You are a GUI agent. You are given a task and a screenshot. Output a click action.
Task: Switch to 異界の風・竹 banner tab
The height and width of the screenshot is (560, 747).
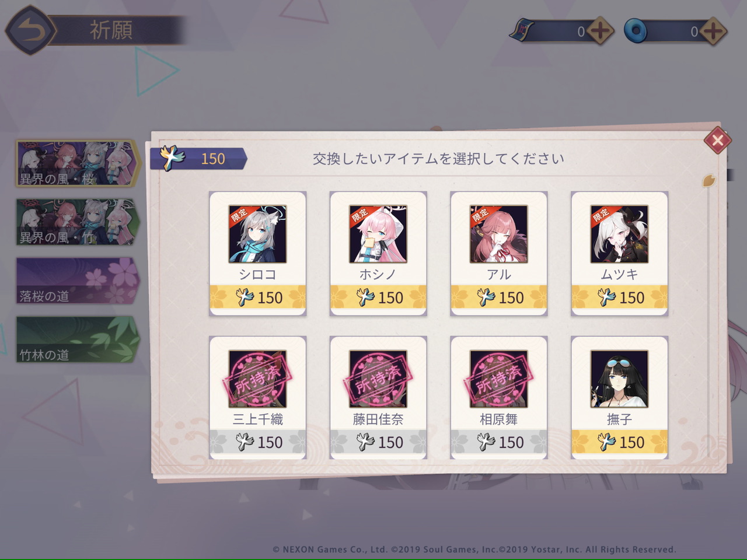tap(77, 222)
